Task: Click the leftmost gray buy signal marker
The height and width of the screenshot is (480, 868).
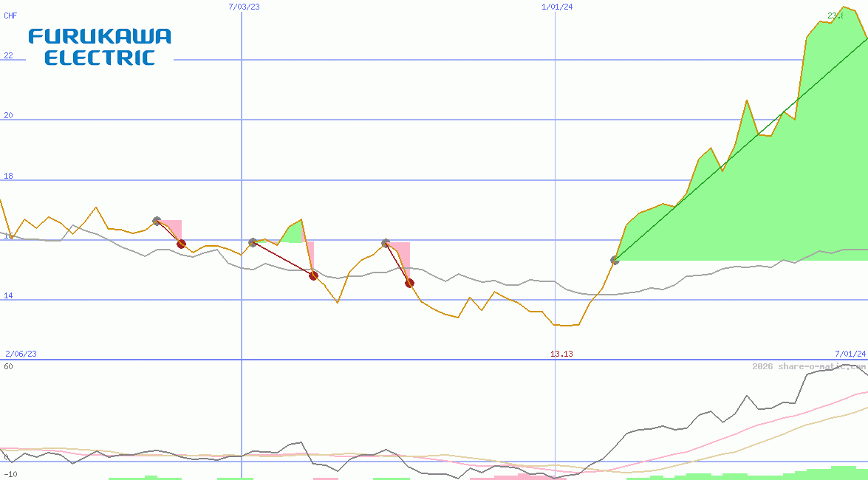Action: point(157,221)
